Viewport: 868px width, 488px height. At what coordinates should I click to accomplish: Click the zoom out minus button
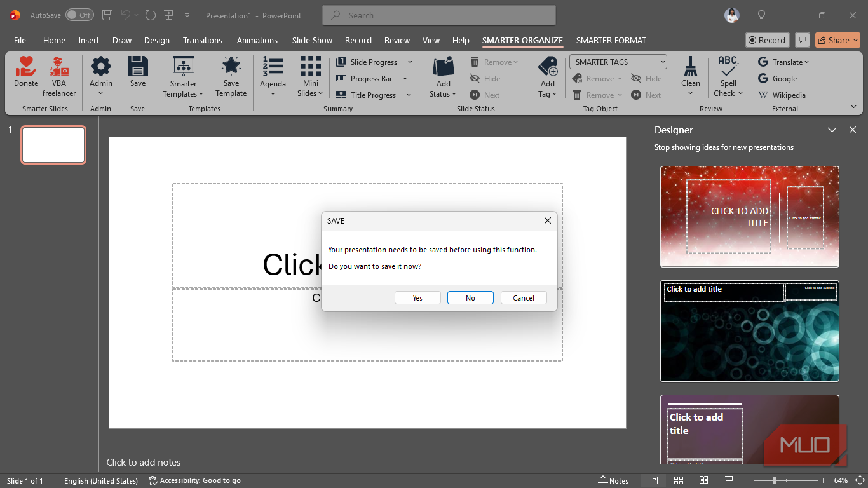[750, 480]
